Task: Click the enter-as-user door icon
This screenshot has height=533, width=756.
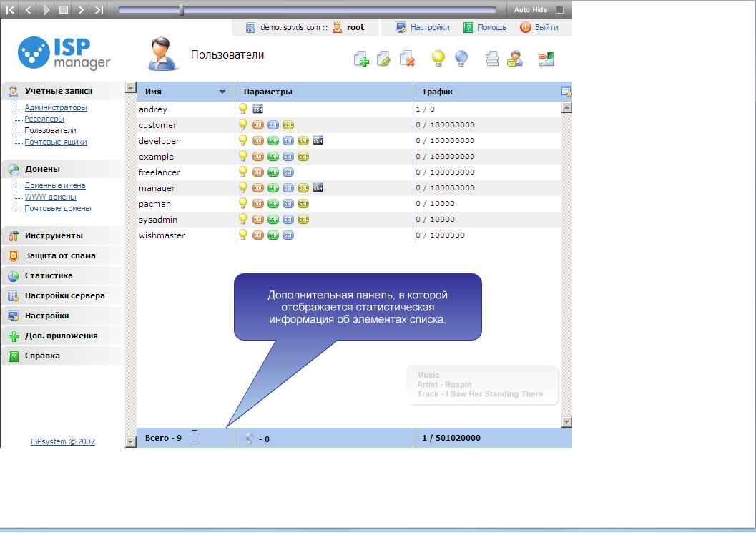Action: pyautogui.click(x=546, y=59)
